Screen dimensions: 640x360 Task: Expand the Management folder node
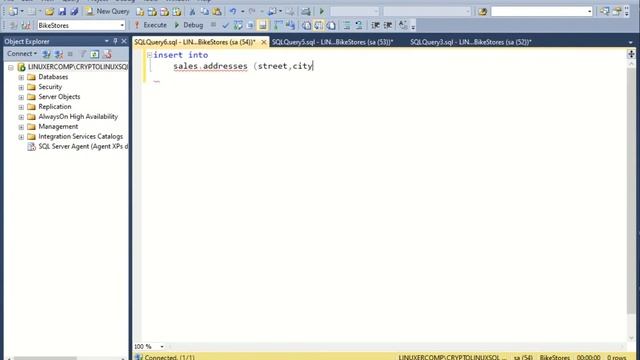(x=21, y=127)
